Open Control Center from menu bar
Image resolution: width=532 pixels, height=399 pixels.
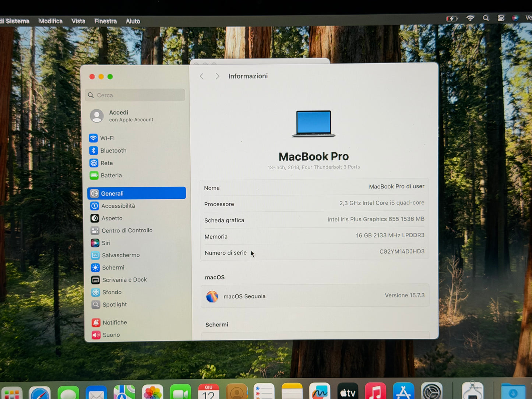pyautogui.click(x=501, y=18)
